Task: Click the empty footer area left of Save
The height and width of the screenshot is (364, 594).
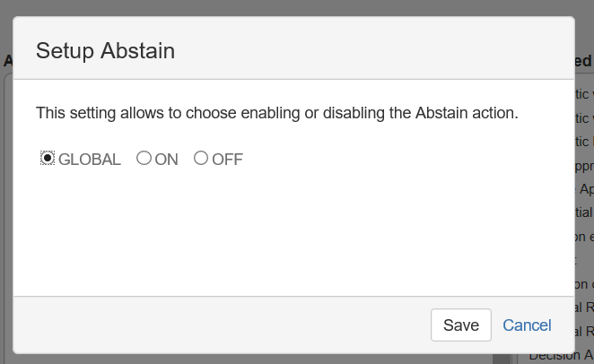Action: 224,325
